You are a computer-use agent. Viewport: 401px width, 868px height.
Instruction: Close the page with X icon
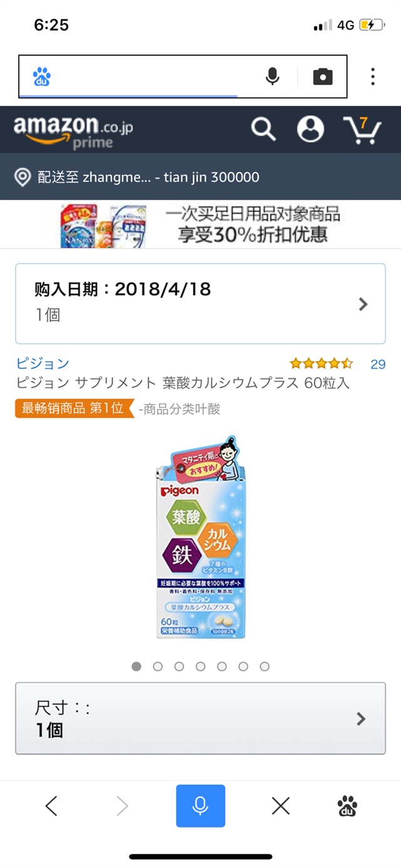pos(281,805)
